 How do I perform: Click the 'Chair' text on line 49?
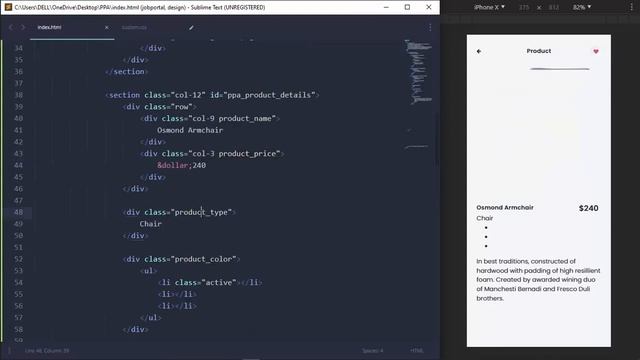coord(151,224)
